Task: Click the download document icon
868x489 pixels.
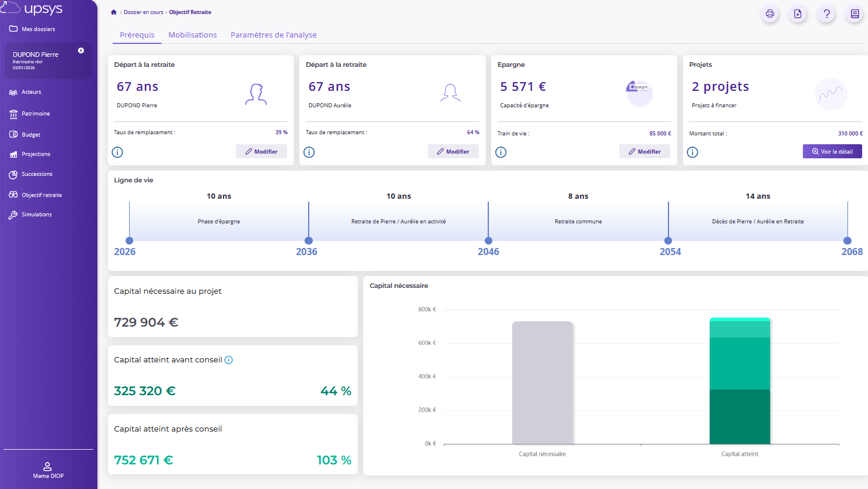Action: [798, 14]
